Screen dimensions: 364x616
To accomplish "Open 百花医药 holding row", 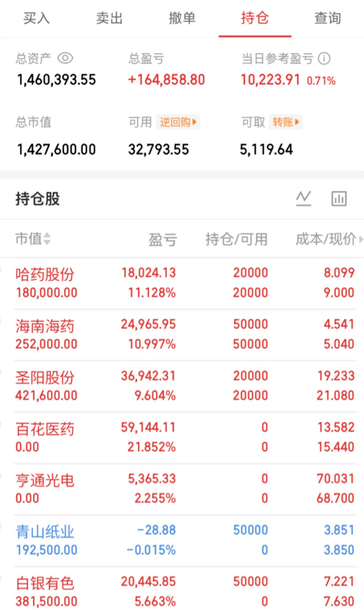I will (182, 437).
